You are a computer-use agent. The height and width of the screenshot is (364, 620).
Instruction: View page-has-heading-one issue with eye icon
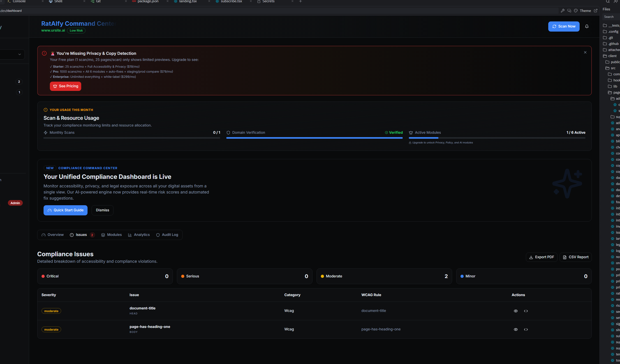click(x=516, y=329)
